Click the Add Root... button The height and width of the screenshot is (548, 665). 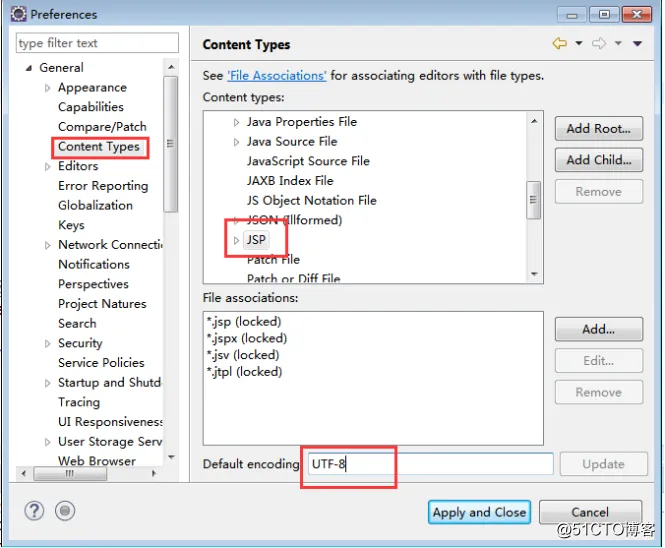pyautogui.click(x=599, y=129)
